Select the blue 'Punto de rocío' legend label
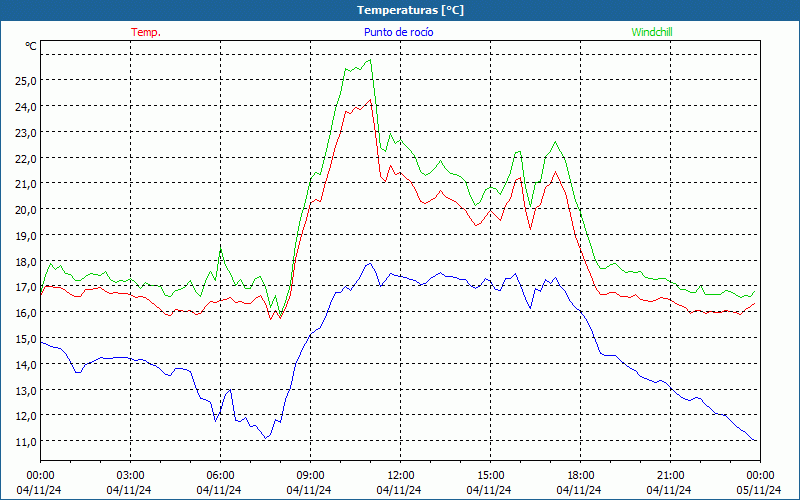The width and height of the screenshot is (800, 500). 398,32
